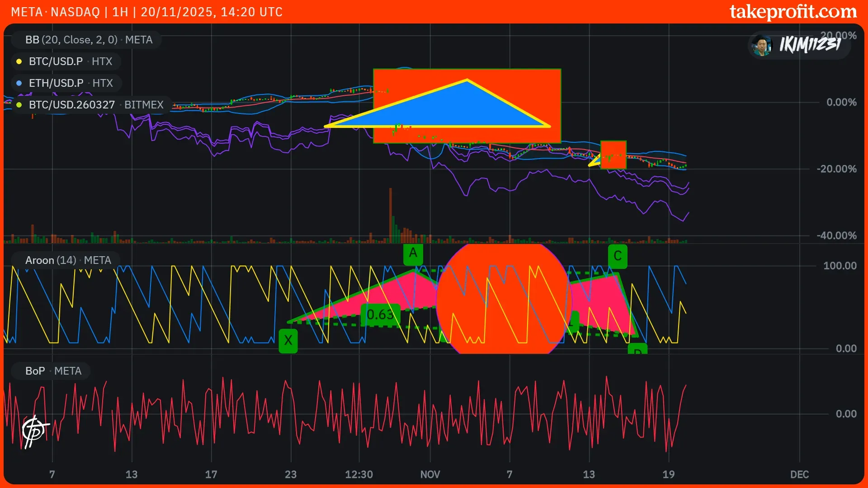868x488 pixels.
Task: Open the BB (20, Close, 2, 0) legend
Action: [89, 40]
